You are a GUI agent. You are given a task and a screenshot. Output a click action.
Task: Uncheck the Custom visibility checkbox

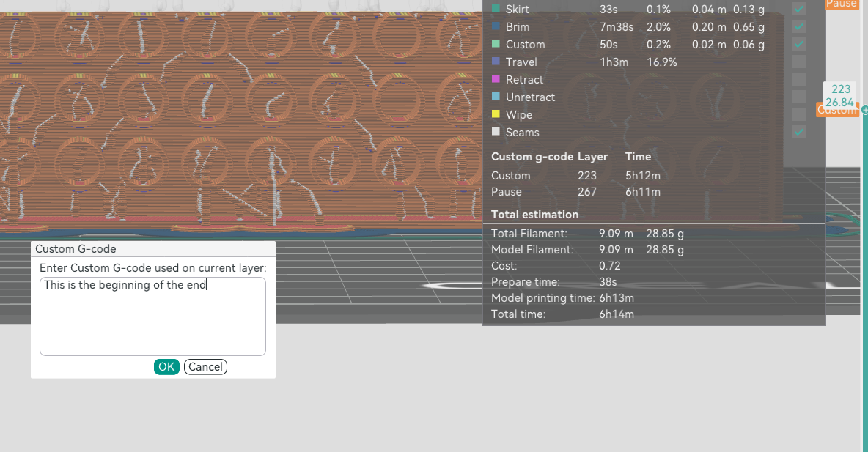click(x=798, y=44)
